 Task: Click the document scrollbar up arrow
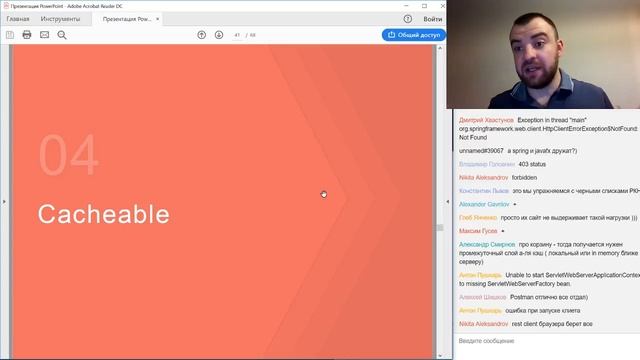click(440, 48)
